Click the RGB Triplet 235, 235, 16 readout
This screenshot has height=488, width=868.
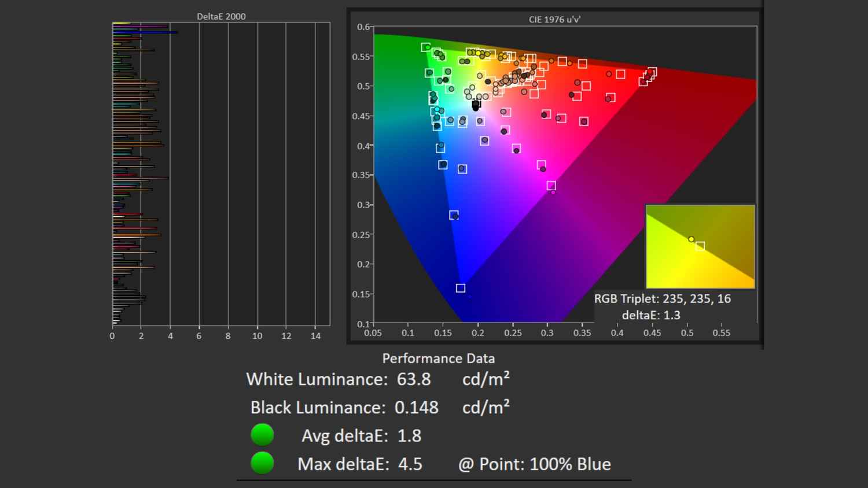tap(662, 299)
